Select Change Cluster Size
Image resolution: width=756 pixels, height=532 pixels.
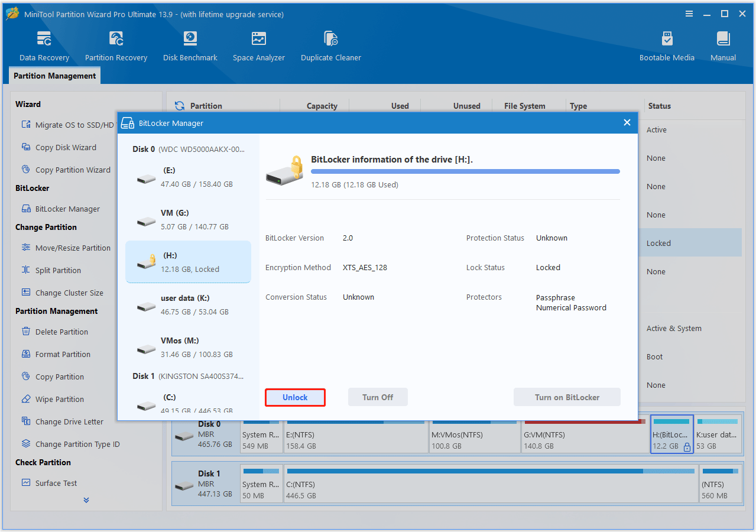(x=62, y=293)
